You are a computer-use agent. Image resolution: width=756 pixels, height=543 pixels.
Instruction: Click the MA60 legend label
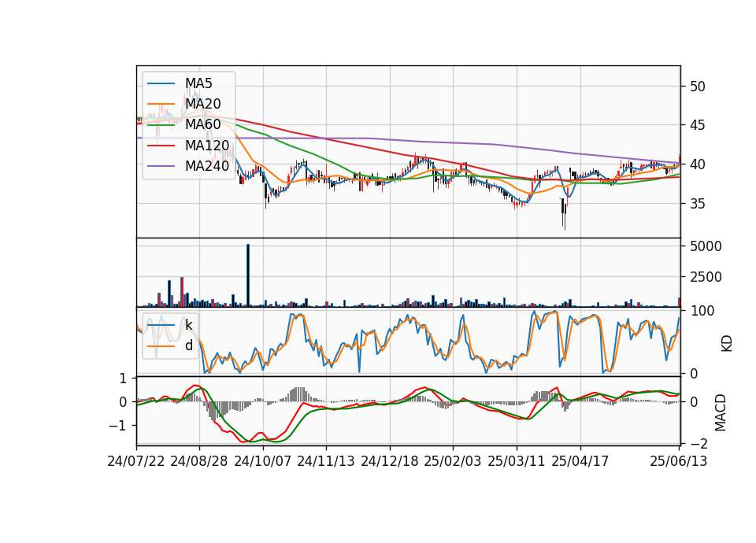tap(202, 124)
